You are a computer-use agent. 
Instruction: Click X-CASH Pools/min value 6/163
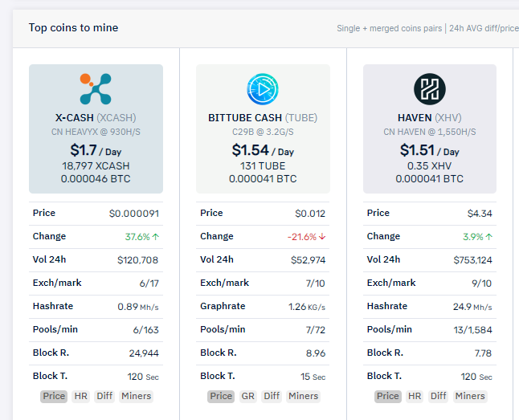pos(146,330)
